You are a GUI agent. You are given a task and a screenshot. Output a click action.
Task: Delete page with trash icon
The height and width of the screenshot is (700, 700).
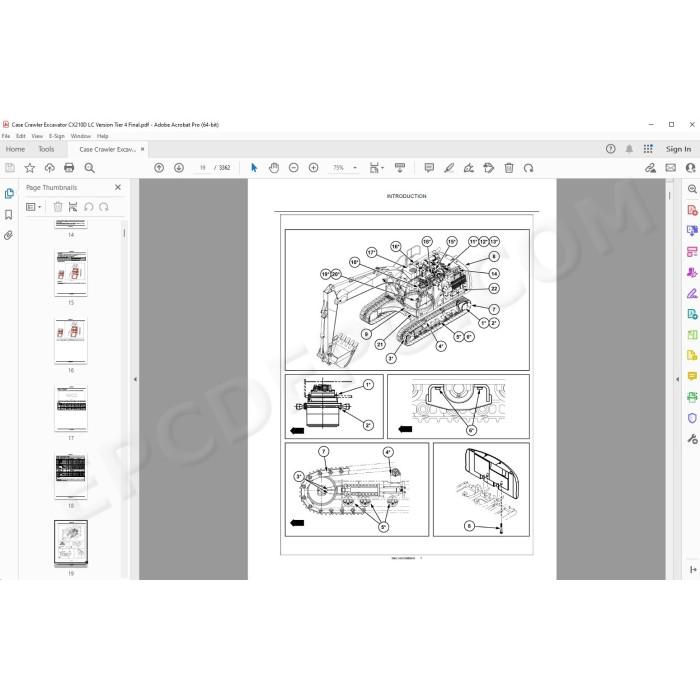click(x=508, y=168)
